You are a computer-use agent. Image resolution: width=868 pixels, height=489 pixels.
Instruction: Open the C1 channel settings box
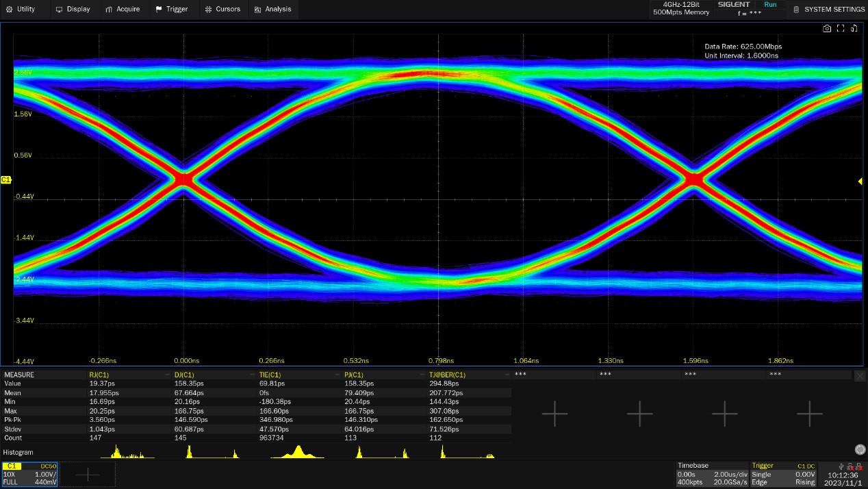29,474
